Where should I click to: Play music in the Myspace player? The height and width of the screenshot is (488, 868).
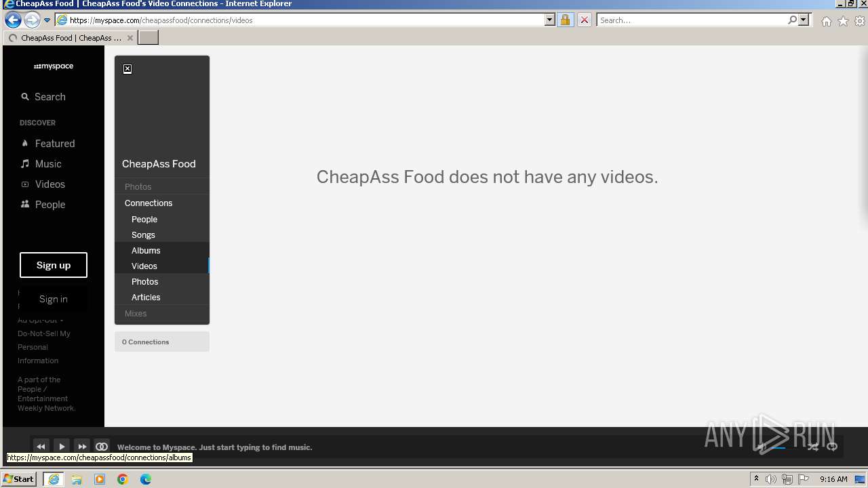(62, 447)
